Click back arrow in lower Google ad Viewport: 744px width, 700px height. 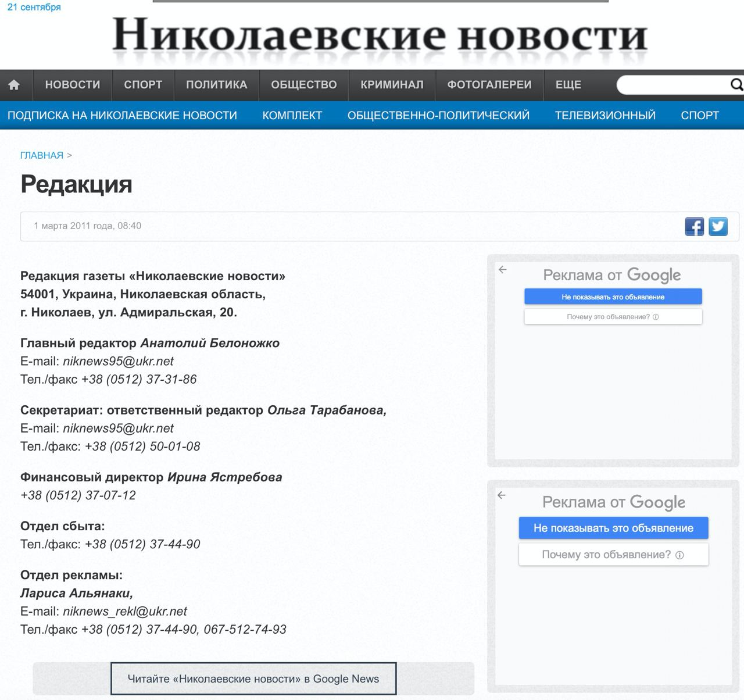point(502,495)
